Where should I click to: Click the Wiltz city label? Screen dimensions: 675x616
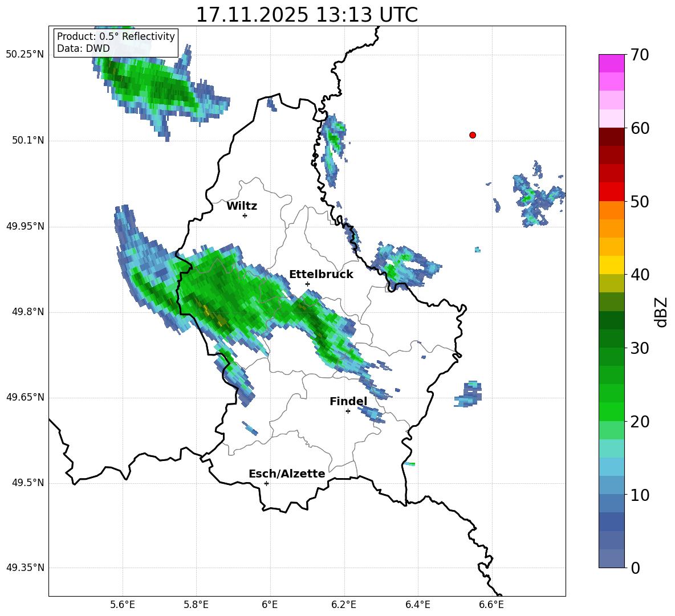point(242,206)
